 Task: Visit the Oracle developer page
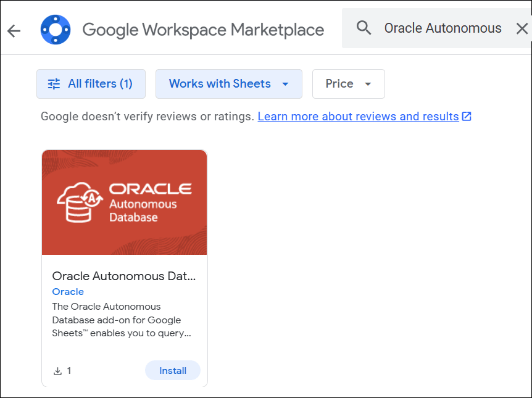68,291
